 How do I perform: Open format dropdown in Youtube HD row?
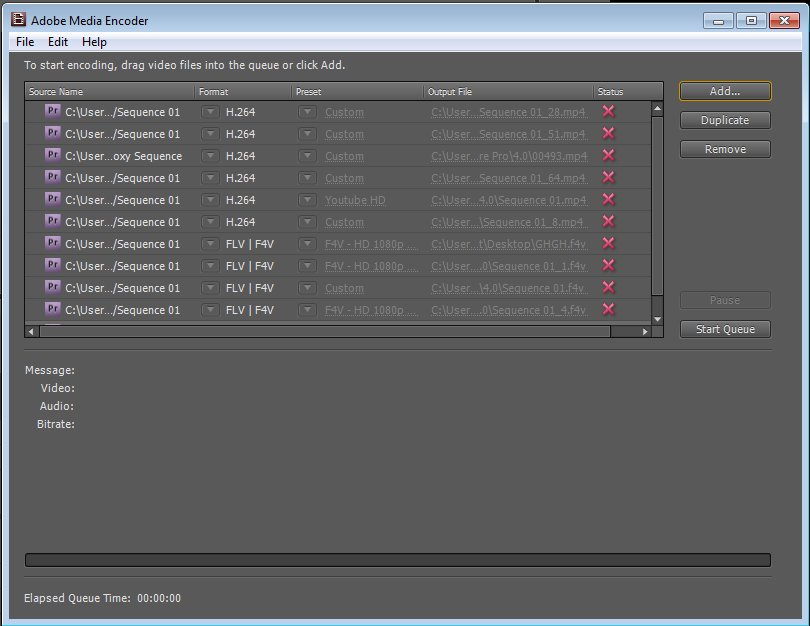coord(210,199)
